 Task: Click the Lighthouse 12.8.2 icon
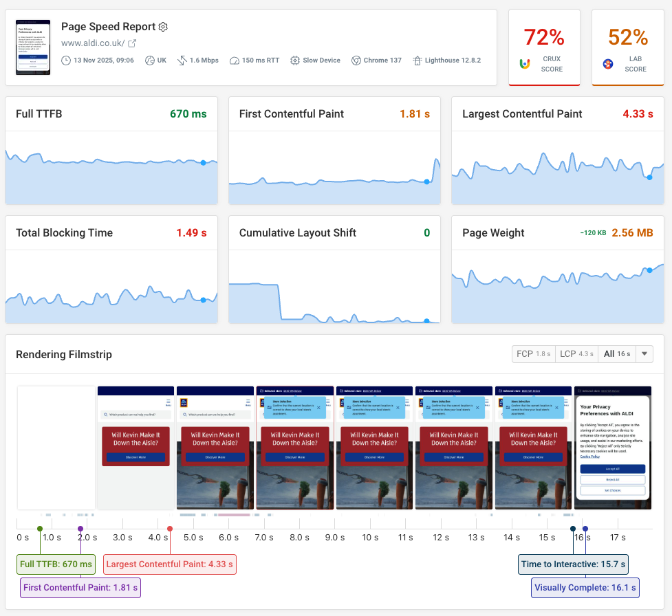point(418,59)
